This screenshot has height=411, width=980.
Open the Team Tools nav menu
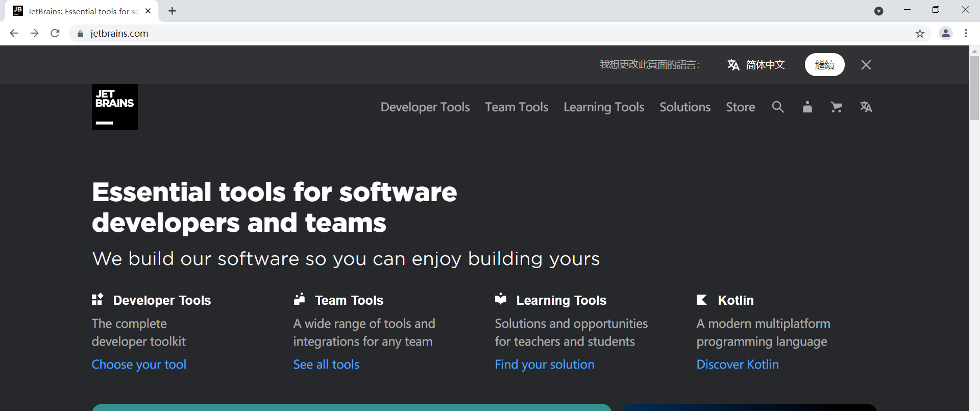click(x=517, y=107)
